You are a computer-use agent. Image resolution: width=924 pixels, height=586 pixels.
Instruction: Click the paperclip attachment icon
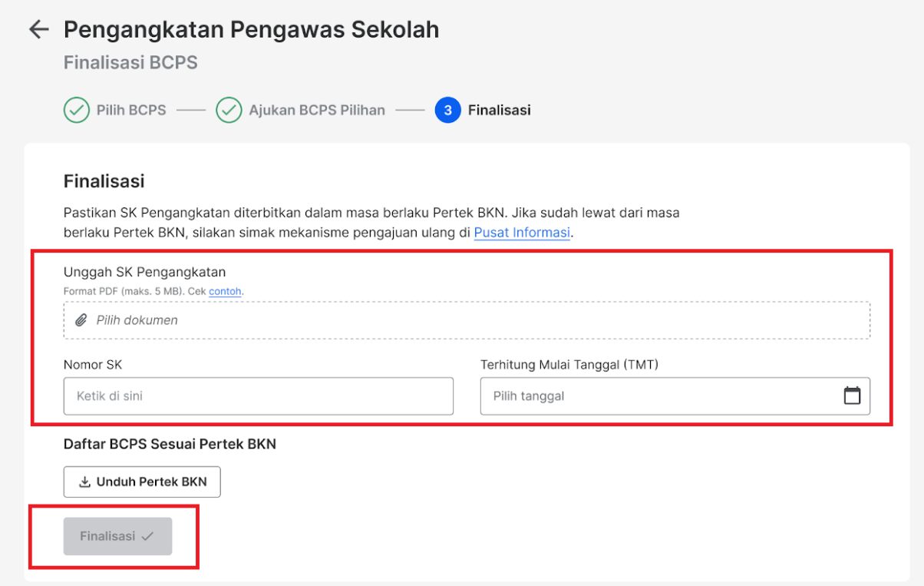coord(81,320)
